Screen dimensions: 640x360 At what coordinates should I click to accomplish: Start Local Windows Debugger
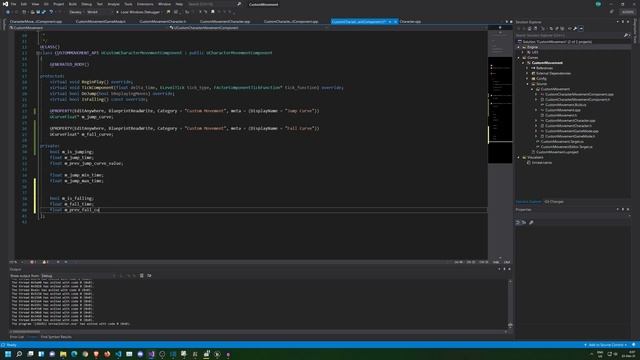[x=140, y=12]
